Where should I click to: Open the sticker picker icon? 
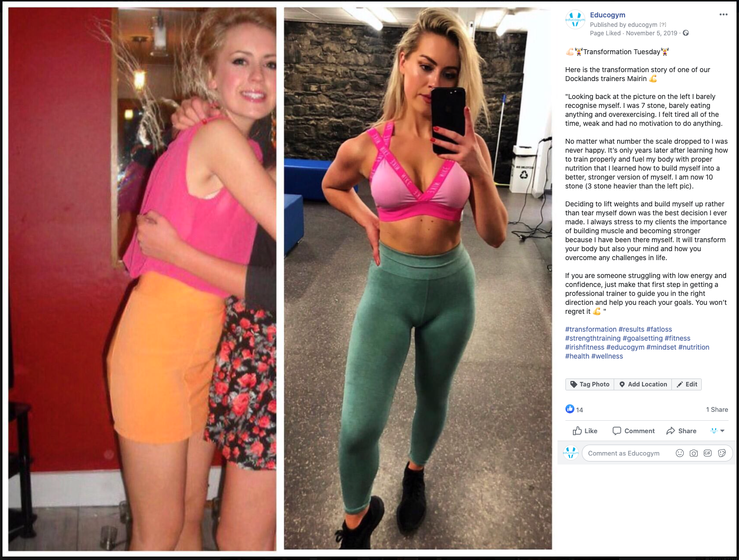pyautogui.click(x=722, y=453)
